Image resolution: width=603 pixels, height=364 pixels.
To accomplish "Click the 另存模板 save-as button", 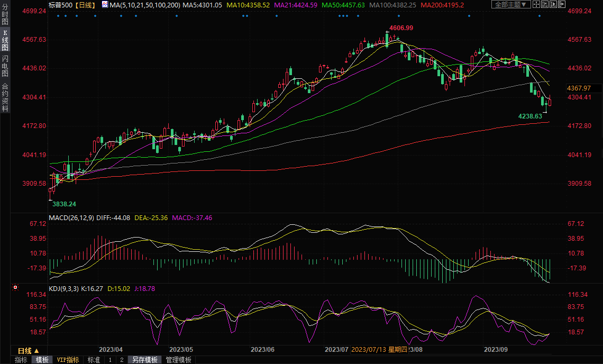I will click(x=144, y=360).
